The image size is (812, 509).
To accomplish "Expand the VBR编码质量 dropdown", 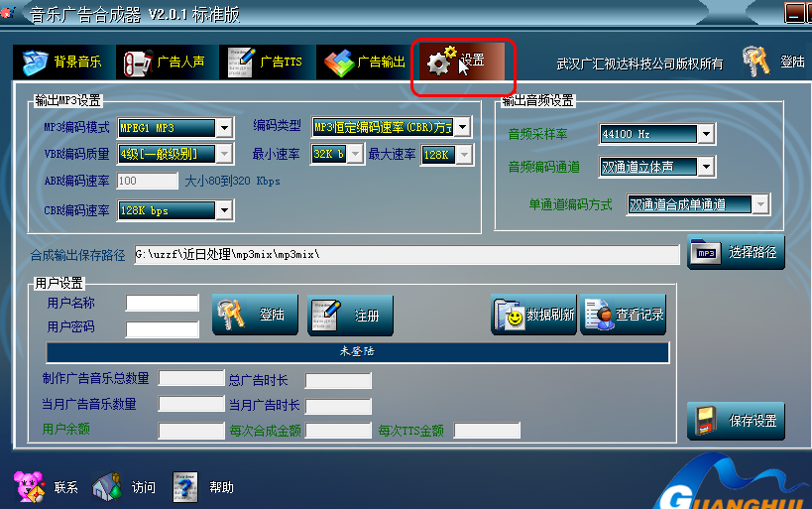I will pyautogui.click(x=224, y=154).
